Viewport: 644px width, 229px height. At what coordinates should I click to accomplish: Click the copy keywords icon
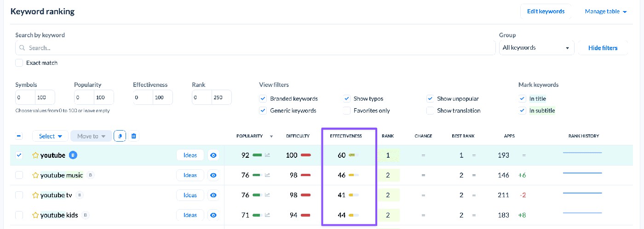[x=120, y=136]
